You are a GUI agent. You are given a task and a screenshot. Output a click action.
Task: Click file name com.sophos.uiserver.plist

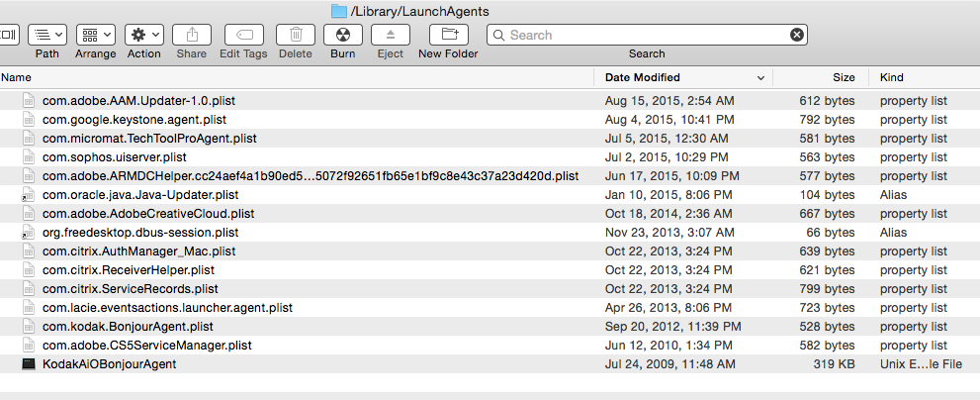pyautogui.click(x=115, y=157)
